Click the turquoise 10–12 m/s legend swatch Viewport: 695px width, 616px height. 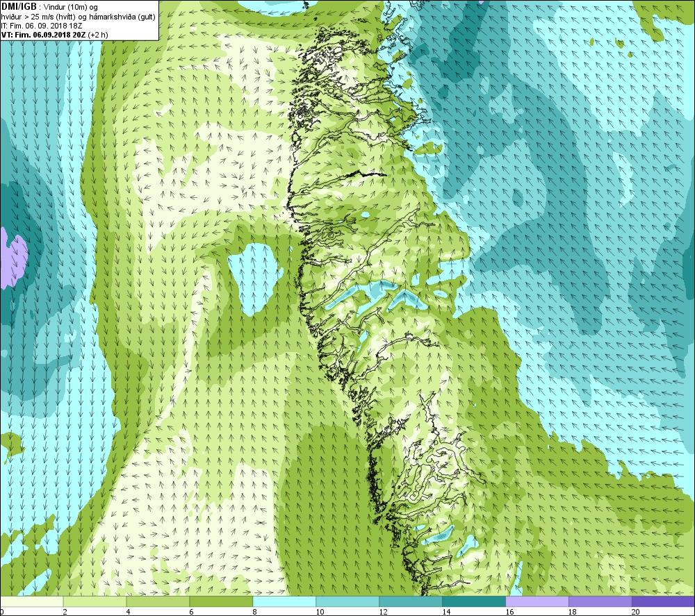point(347,601)
